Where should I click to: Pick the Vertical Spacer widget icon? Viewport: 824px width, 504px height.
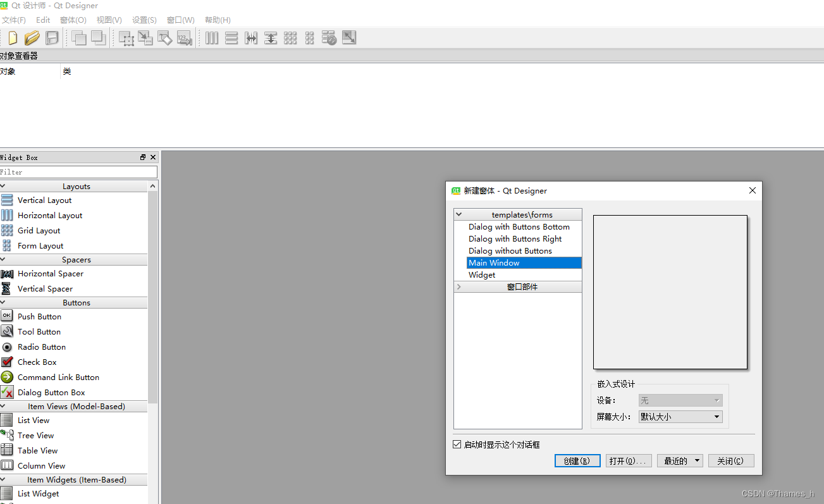pyautogui.click(x=7, y=288)
